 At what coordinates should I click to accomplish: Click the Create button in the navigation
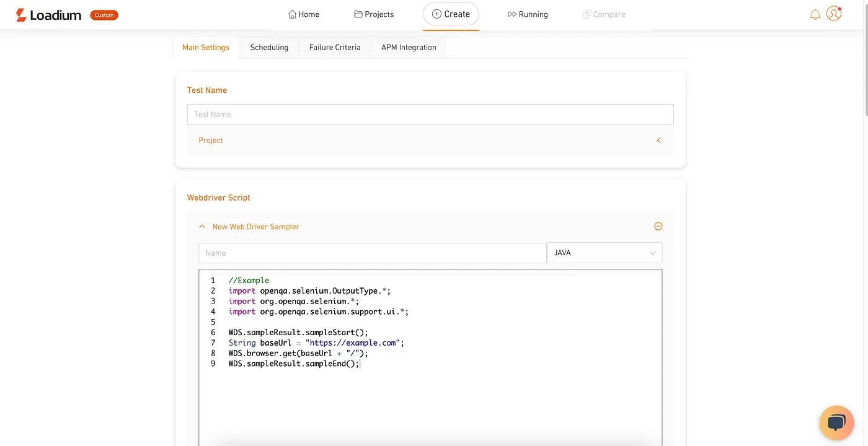(x=451, y=14)
